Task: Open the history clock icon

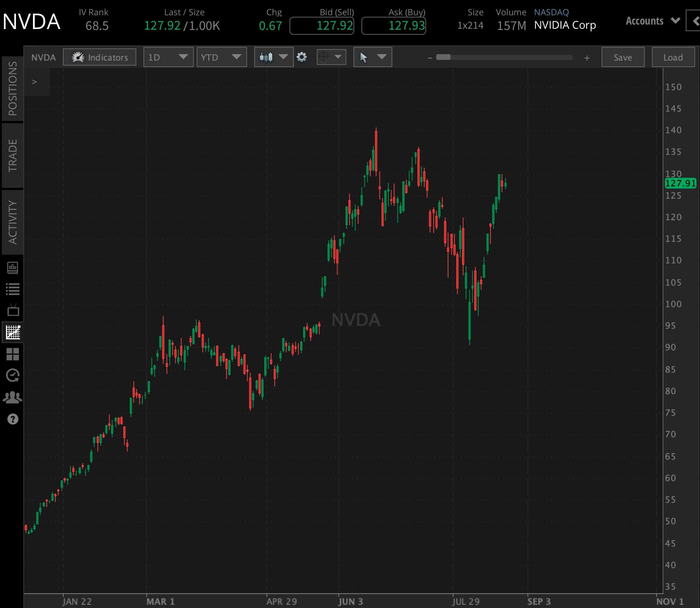Action: click(13, 375)
